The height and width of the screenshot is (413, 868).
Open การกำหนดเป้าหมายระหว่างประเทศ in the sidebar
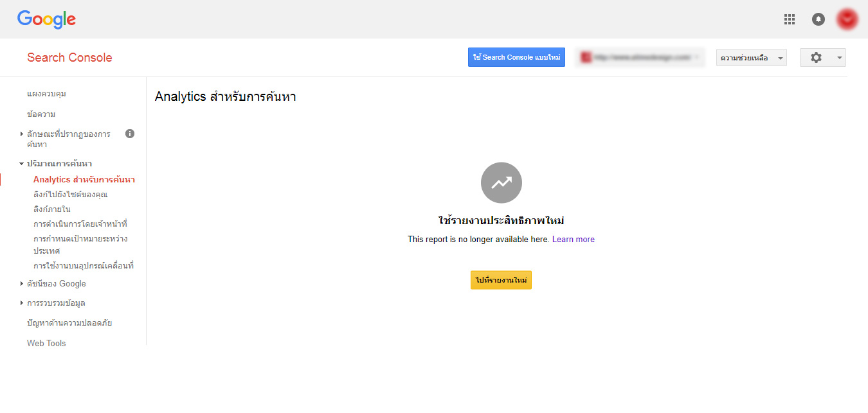click(80, 245)
